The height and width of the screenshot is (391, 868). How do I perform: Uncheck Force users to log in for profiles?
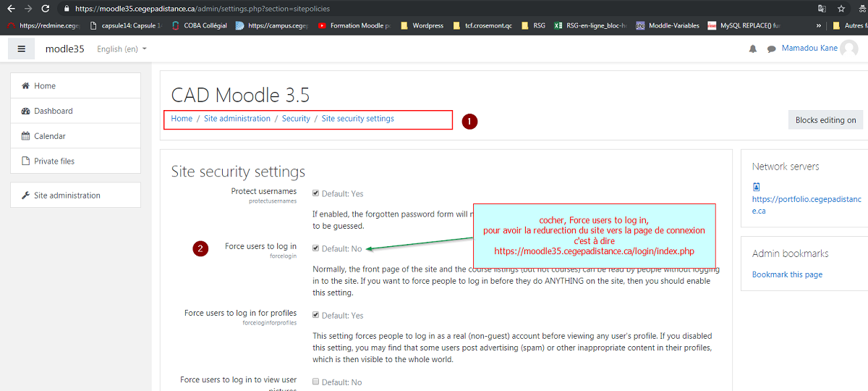pyautogui.click(x=315, y=315)
